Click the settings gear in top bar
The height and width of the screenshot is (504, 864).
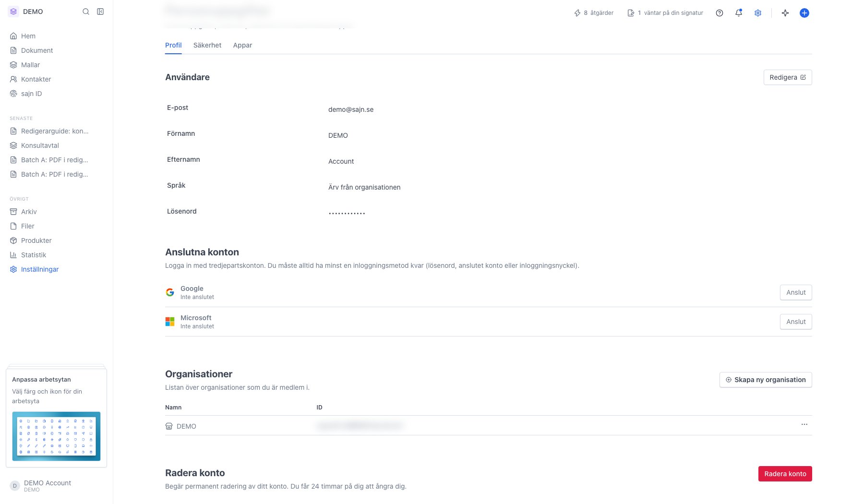tap(758, 13)
